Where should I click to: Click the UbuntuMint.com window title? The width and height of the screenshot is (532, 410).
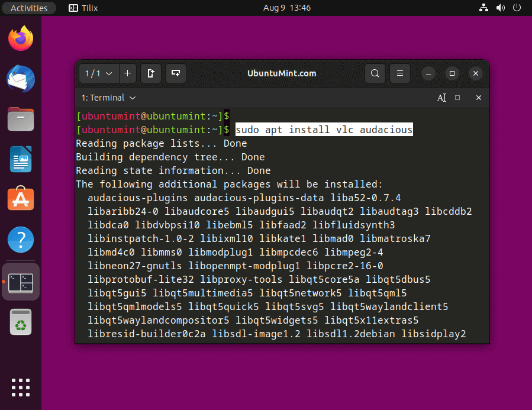282,73
